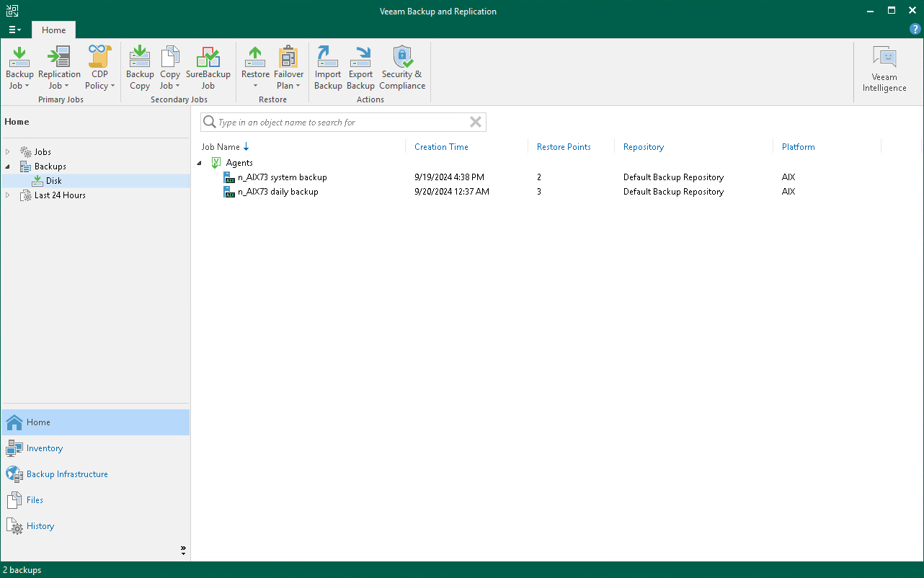Collapse the Backups tree node
This screenshot has height=578, width=924.
(8, 166)
